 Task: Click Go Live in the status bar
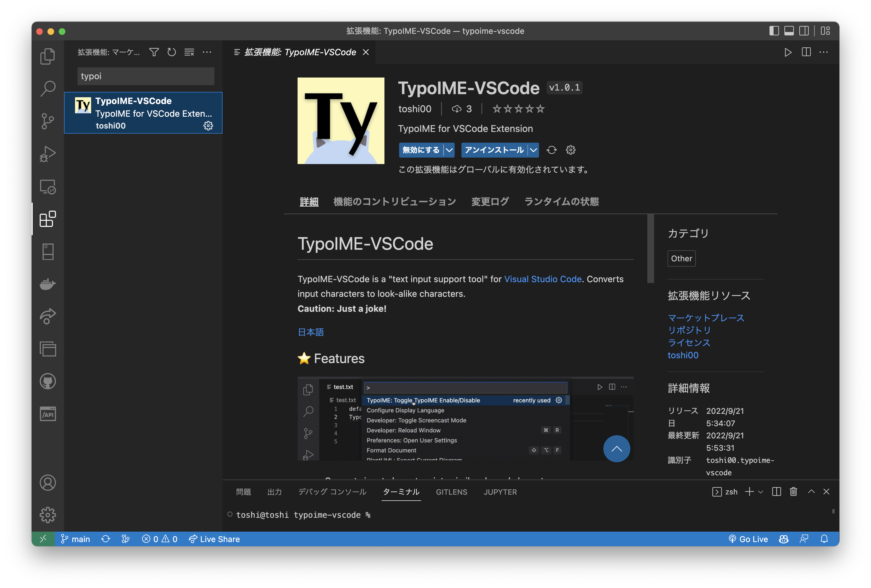pyautogui.click(x=748, y=539)
